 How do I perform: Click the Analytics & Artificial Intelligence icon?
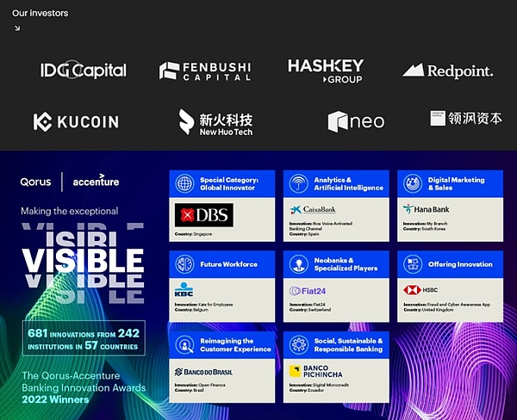298,183
